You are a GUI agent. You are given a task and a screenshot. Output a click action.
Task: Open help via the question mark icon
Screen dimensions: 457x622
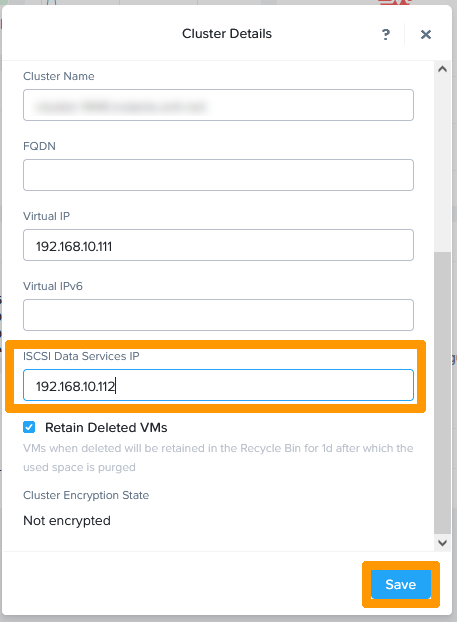pos(386,35)
